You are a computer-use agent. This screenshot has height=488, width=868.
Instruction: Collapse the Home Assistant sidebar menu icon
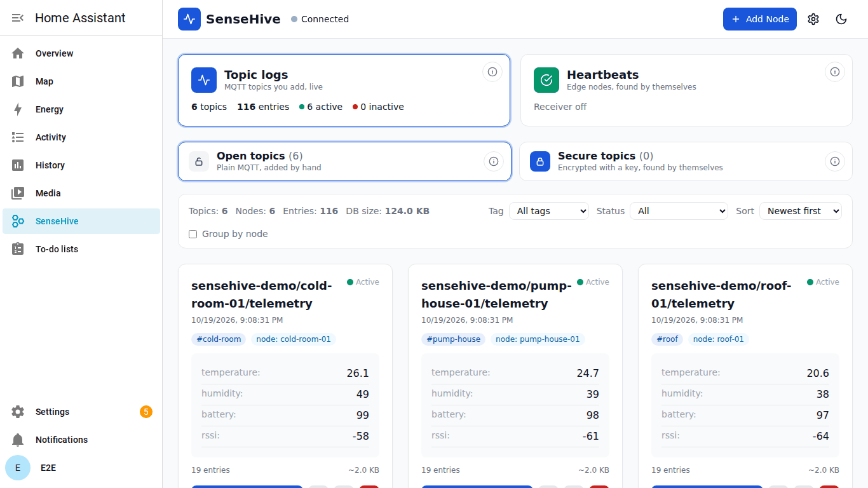(18, 18)
